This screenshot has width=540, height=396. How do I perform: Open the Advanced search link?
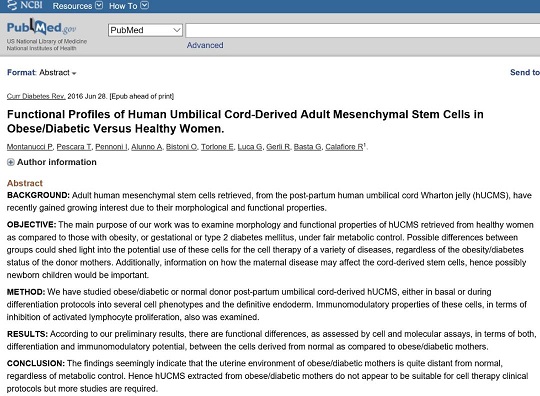205,45
